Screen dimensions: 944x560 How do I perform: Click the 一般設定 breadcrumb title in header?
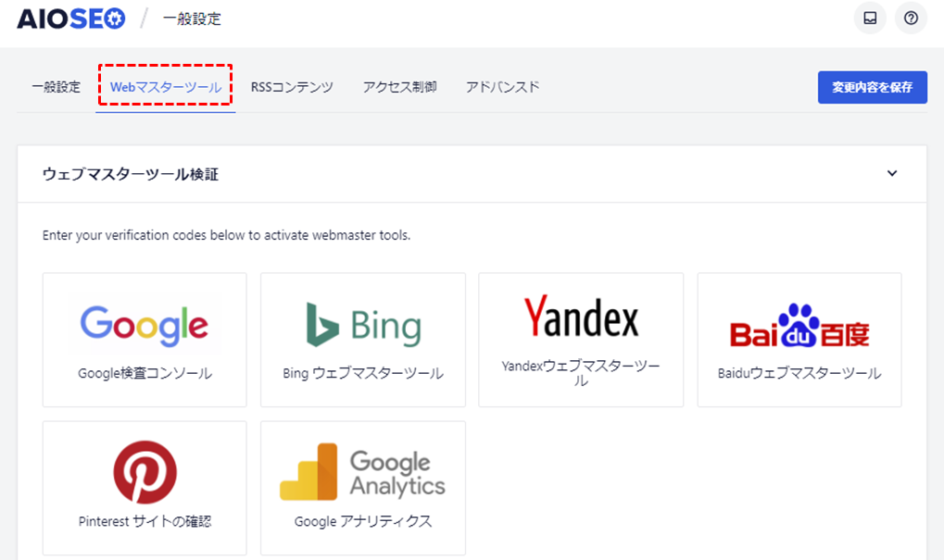click(192, 19)
